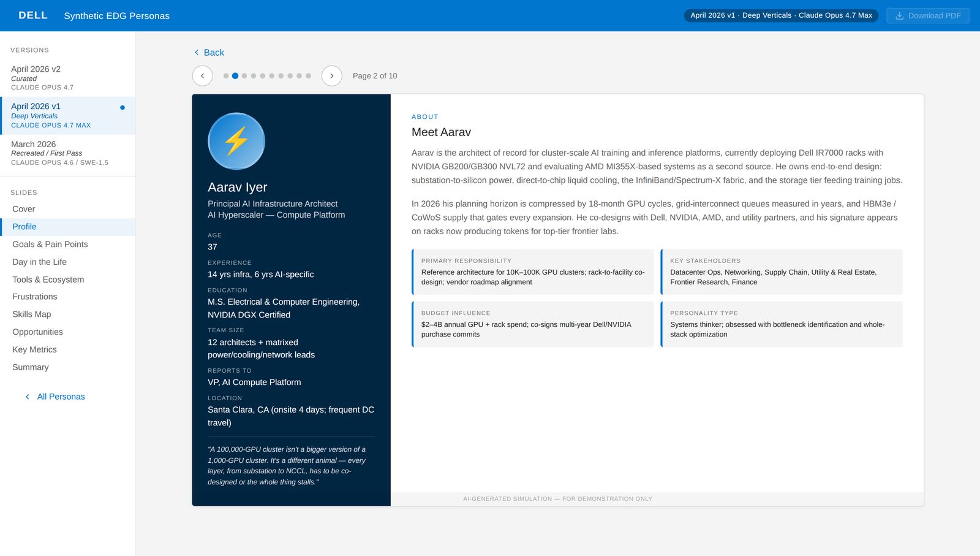
Task: Click the DELL logo in header
Action: (33, 15)
